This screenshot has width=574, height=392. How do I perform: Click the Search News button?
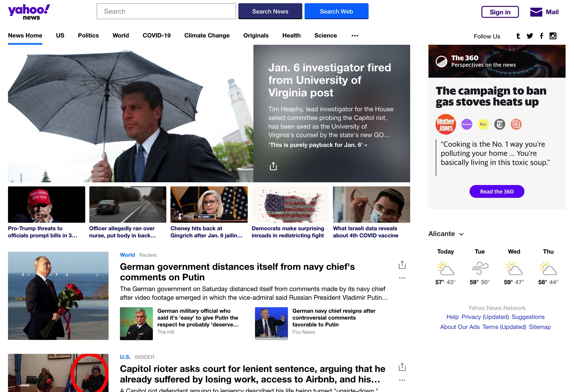270,11
